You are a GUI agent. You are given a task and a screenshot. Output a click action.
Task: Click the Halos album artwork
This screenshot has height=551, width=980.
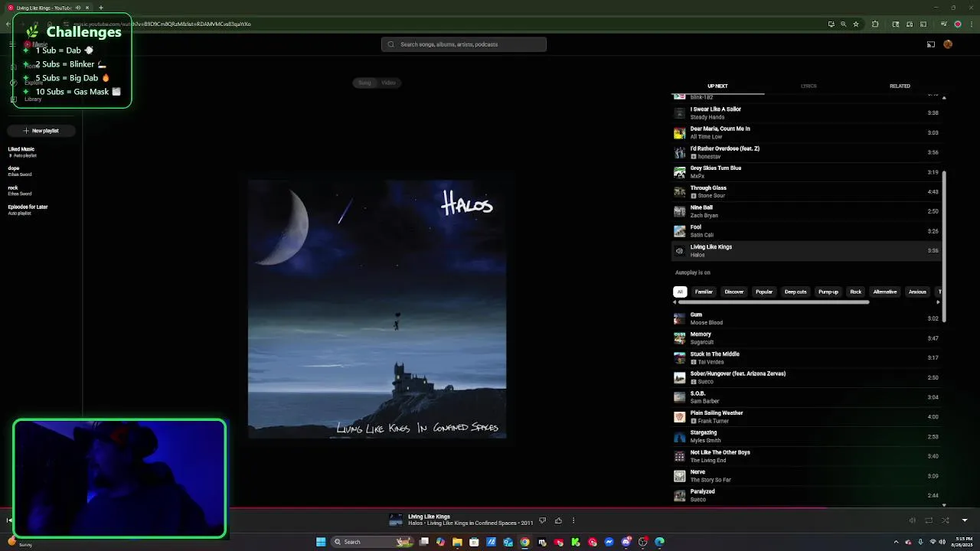(x=377, y=310)
